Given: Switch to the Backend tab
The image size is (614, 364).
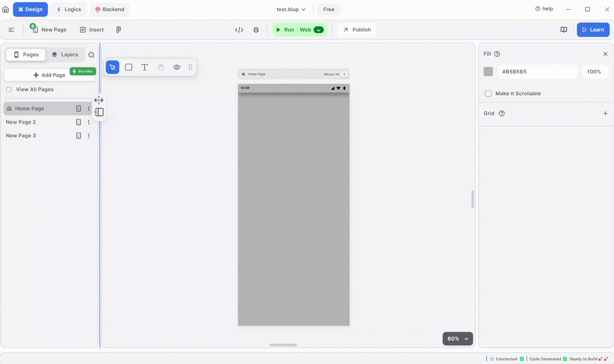Looking at the screenshot, I should click(110, 9).
